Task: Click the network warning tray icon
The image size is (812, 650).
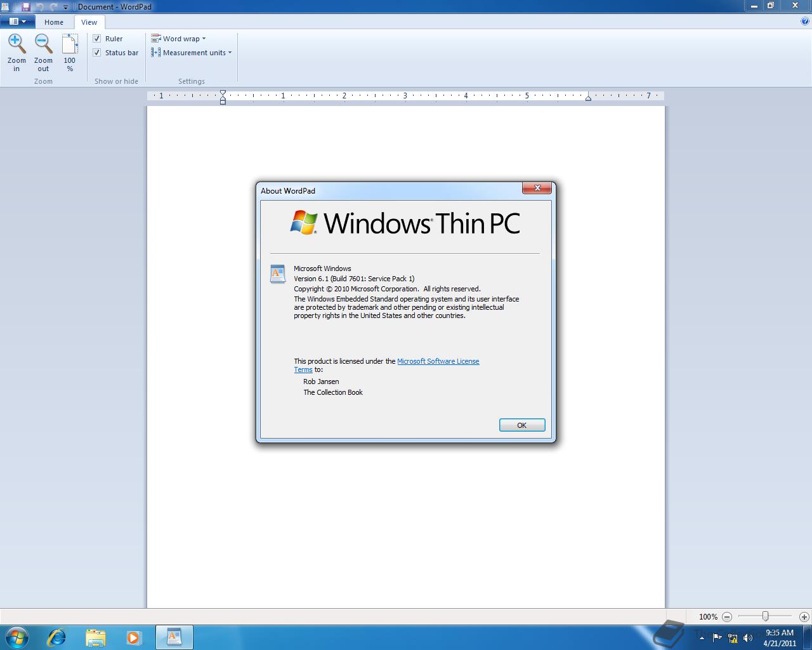Action: click(733, 638)
